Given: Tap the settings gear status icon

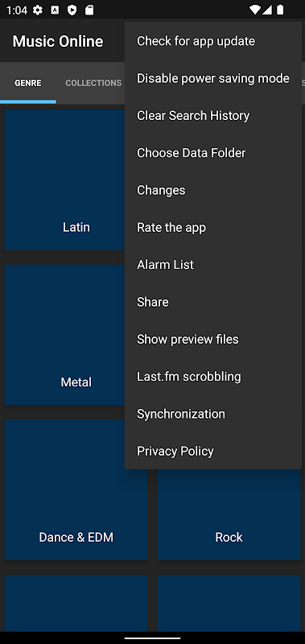Looking at the screenshot, I should (37, 10).
